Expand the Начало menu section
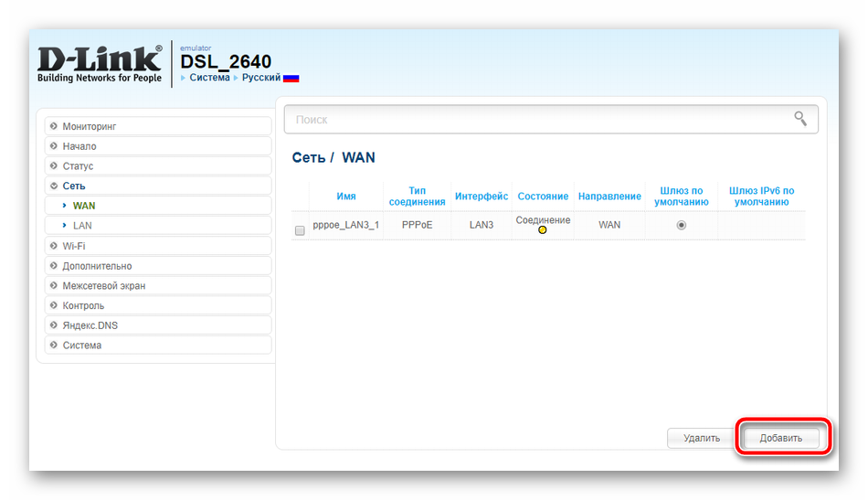The width and height of the screenshot is (868, 500). pyautogui.click(x=158, y=146)
